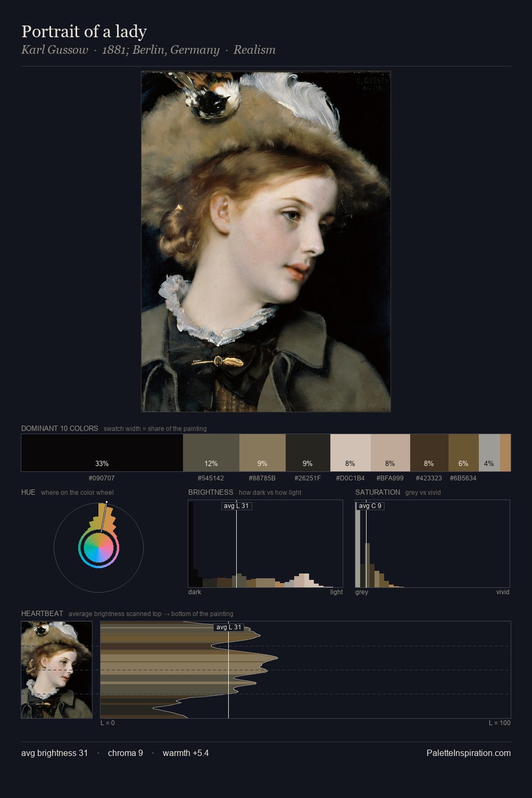Click the 'L = 100' axis label
The image size is (532, 798).
(500, 723)
